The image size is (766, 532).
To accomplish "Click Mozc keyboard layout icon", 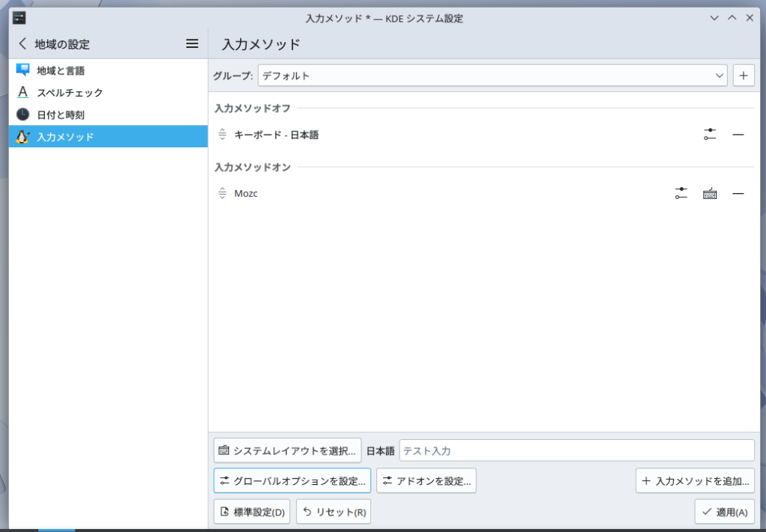I will tap(710, 193).
